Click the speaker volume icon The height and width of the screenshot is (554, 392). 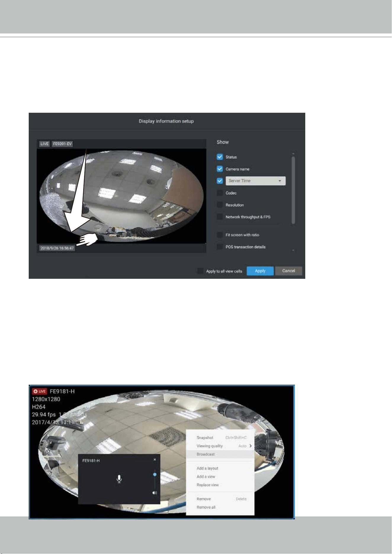[155, 493]
